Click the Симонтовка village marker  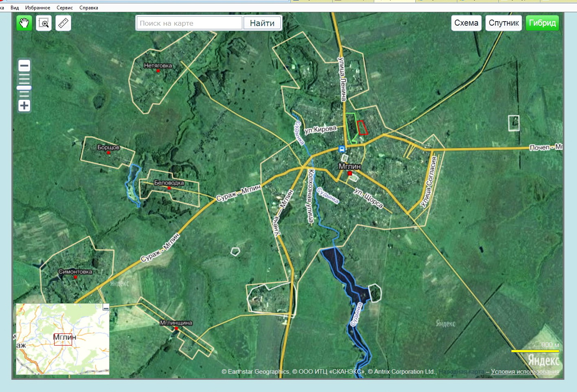(75, 277)
